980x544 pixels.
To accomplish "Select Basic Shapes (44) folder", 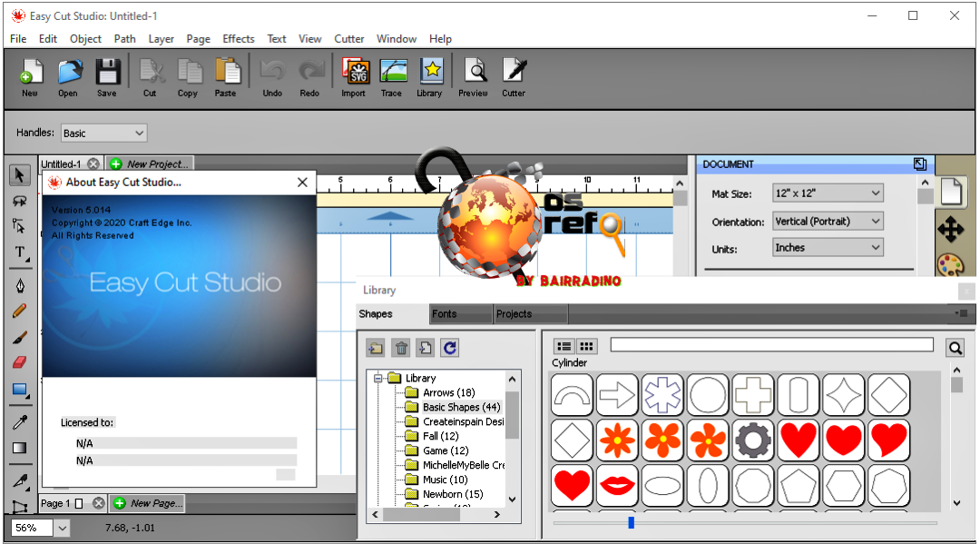I will 461,407.
